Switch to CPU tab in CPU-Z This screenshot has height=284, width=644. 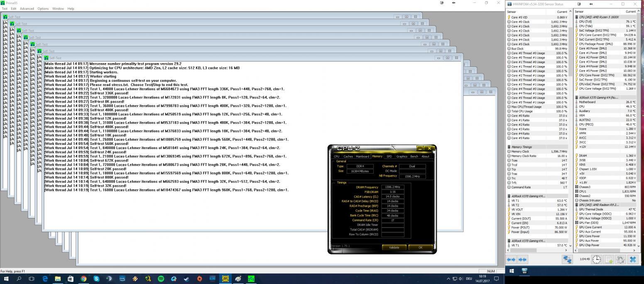(336, 157)
